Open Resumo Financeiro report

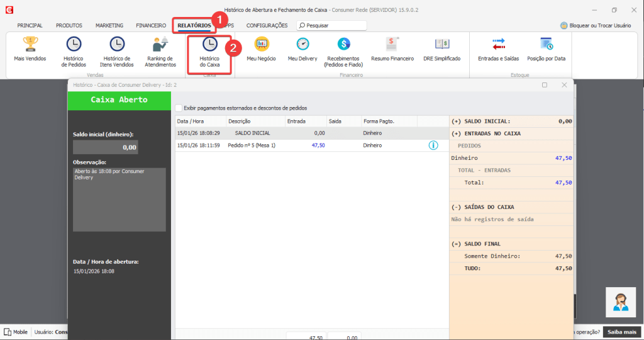coord(392,49)
